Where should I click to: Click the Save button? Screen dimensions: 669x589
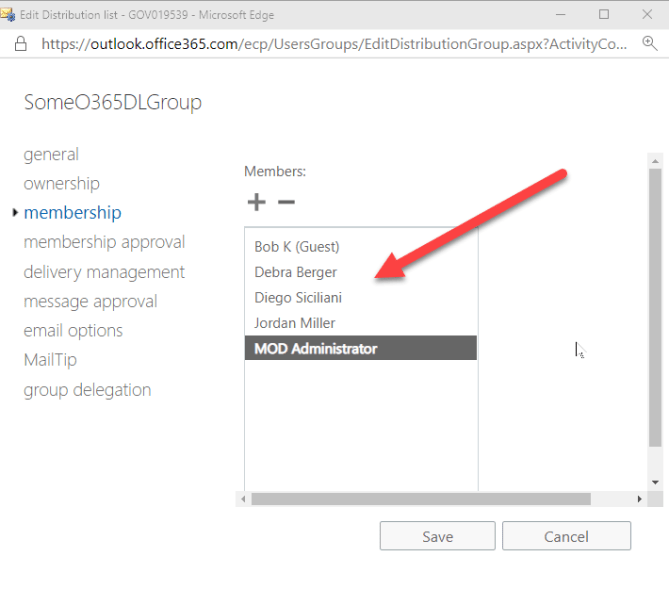(437, 536)
